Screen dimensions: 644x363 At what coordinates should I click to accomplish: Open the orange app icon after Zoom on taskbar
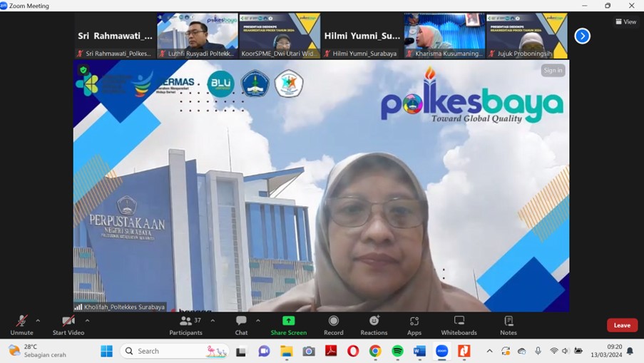point(464,351)
